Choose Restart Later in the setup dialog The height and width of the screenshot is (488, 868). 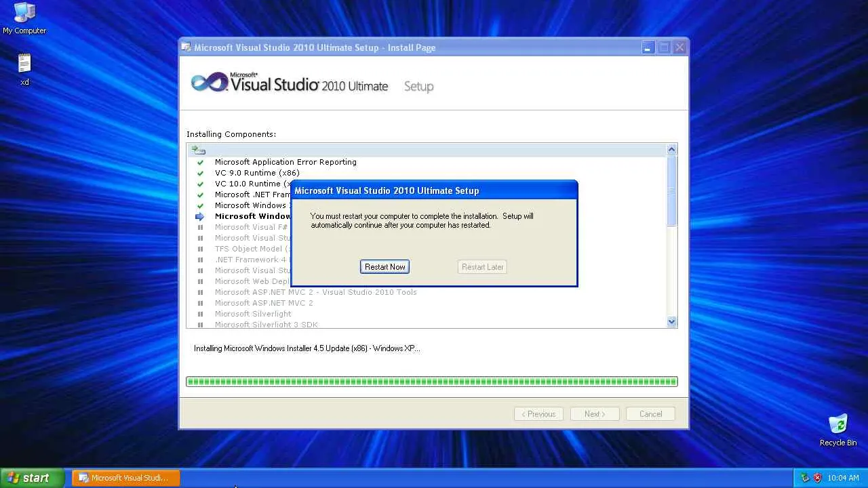[x=482, y=267]
